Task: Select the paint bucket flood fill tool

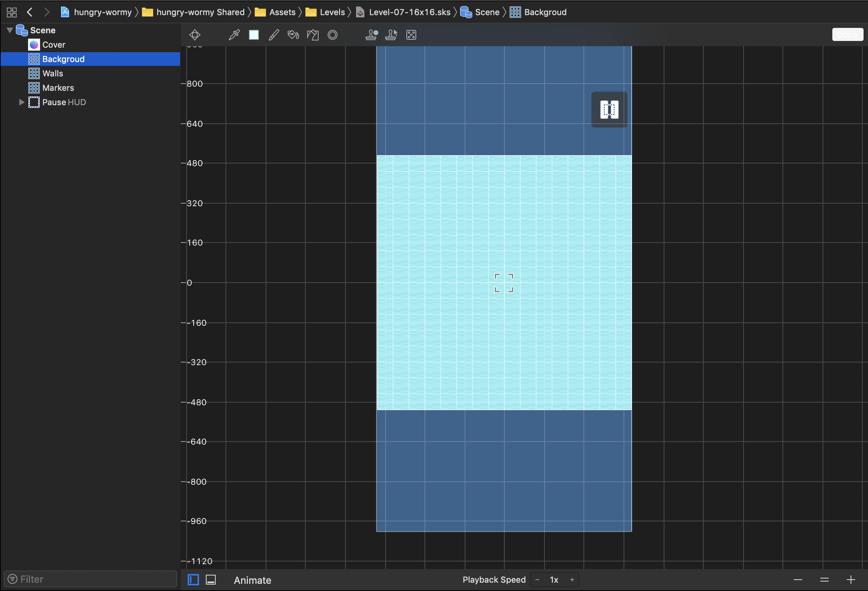Action: [x=293, y=35]
